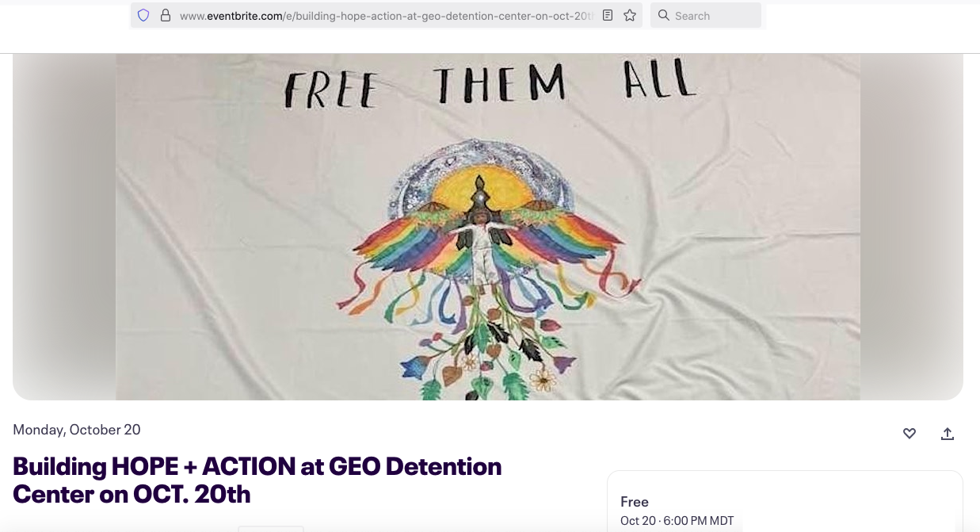Viewport: 980px width, 532px height.
Task: Select the Free ticket price label
Action: coord(635,502)
